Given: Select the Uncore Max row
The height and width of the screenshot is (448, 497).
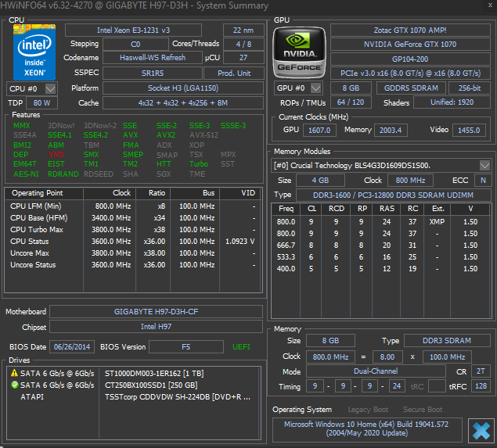Looking at the screenshot, I should tap(133, 253).
